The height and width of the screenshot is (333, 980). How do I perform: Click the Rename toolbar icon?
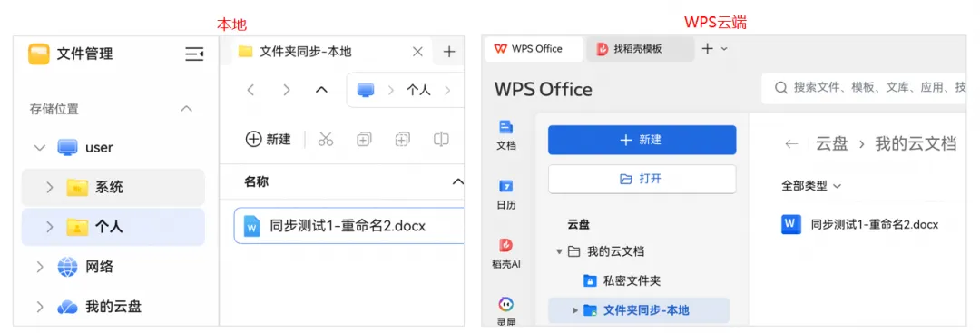pos(441,139)
